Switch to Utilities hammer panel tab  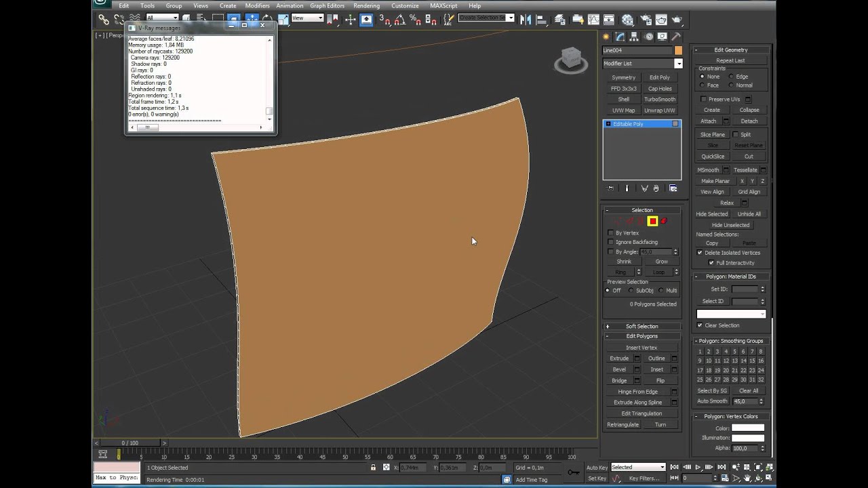pos(676,37)
